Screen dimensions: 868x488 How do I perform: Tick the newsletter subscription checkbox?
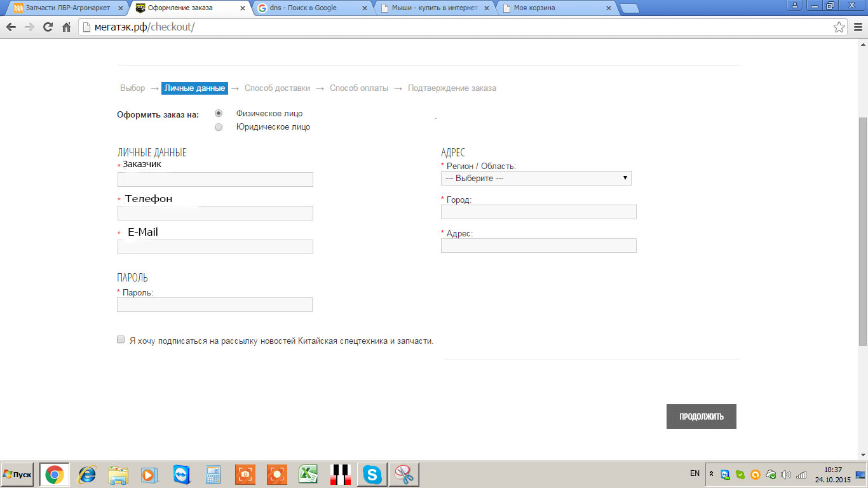(x=121, y=340)
